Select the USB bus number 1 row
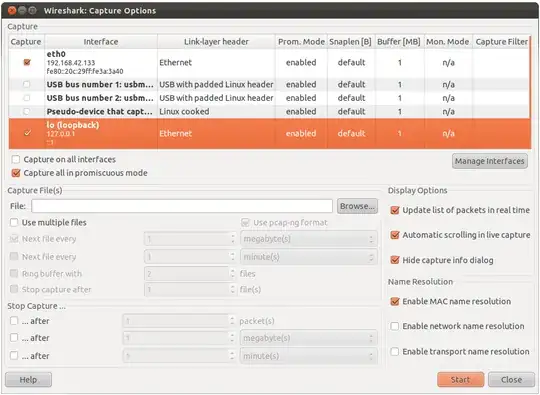The height and width of the screenshot is (395, 540). pyautogui.click(x=270, y=84)
